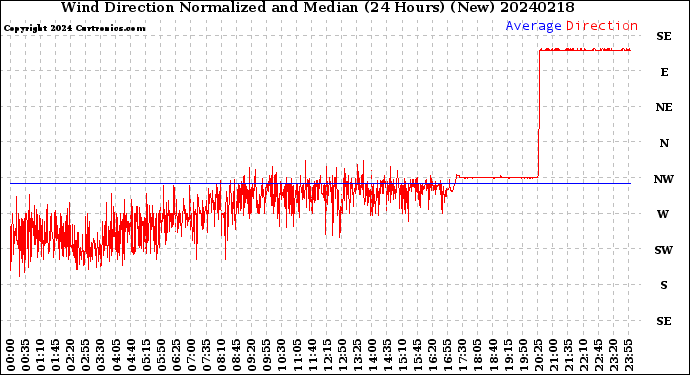Select the 11:05 time label
This screenshot has width=690, height=375.
pos(297,355)
